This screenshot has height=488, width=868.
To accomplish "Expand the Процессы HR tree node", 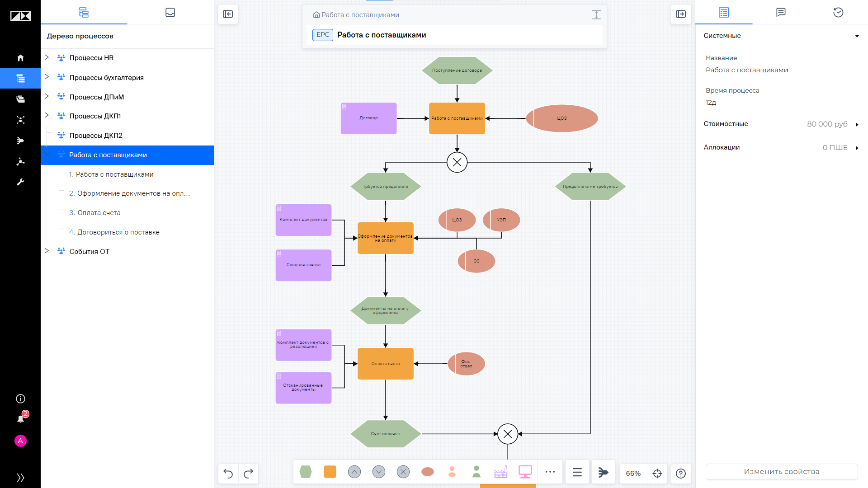I will tap(47, 57).
